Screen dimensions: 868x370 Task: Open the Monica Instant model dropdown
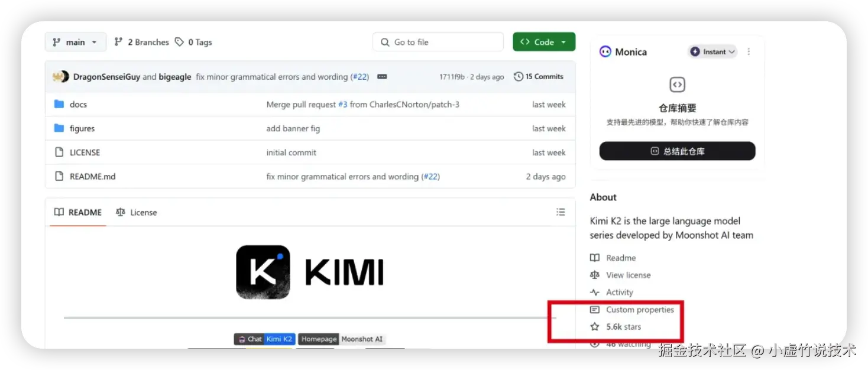coord(712,52)
